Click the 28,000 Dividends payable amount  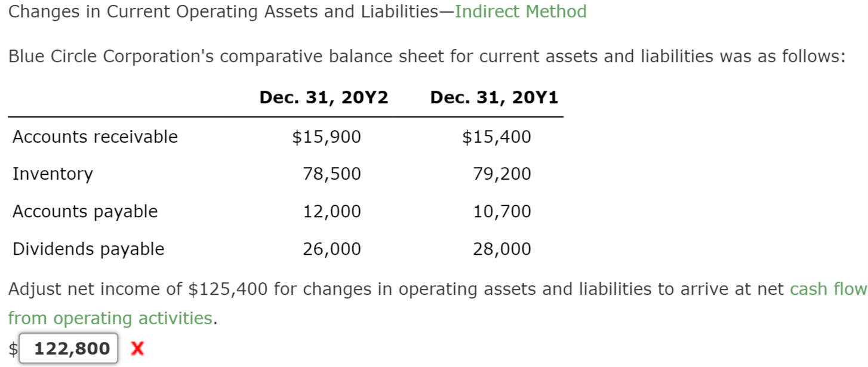tap(501, 249)
